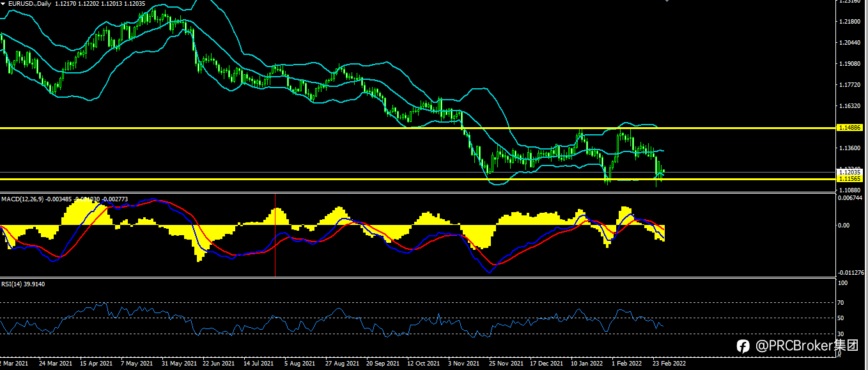Select the red vertical line in MACD window
The image size is (868, 370).
tap(275, 235)
